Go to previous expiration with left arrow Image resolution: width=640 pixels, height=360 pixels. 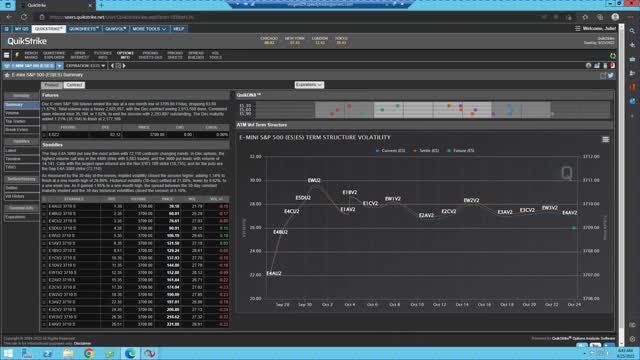pos(112,66)
